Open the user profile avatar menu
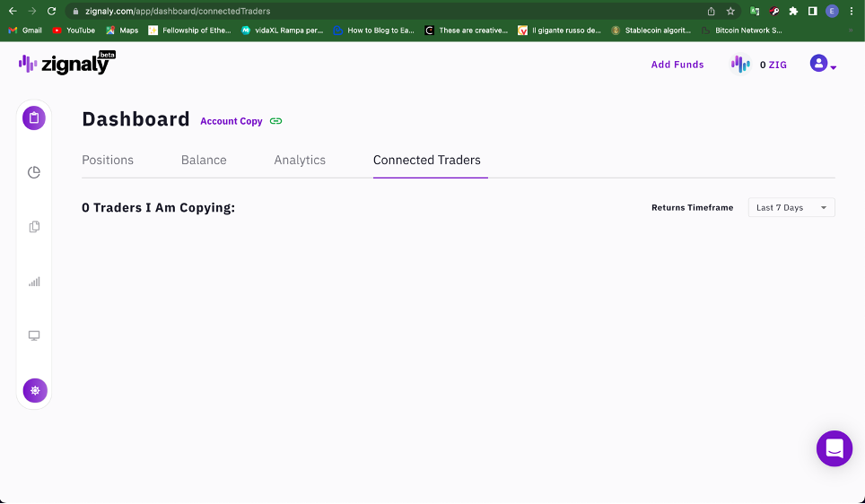865x504 pixels. tap(823, 64)
